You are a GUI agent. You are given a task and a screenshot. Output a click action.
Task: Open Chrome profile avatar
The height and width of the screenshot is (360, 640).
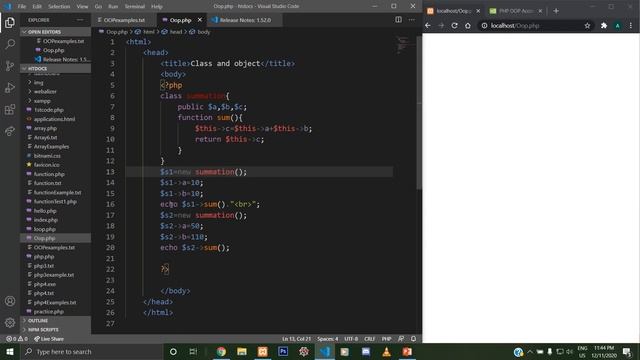tap(618, 26)
